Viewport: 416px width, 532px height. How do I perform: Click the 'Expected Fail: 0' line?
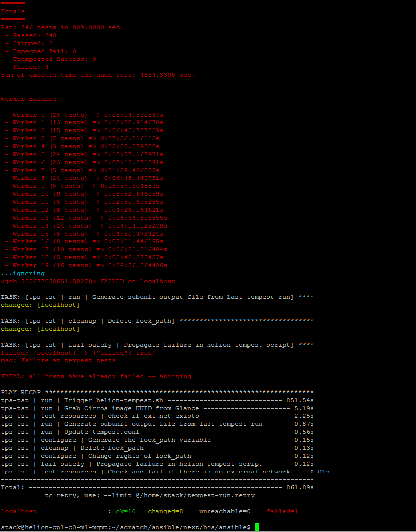point(41,51)
